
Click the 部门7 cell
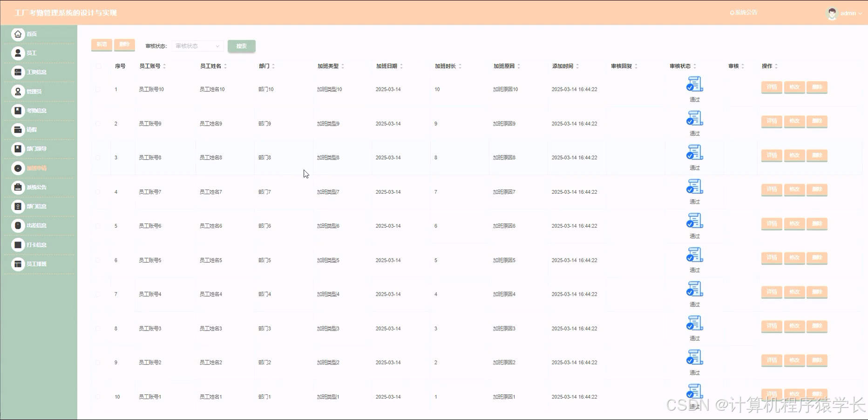click(x=264, y=192)
